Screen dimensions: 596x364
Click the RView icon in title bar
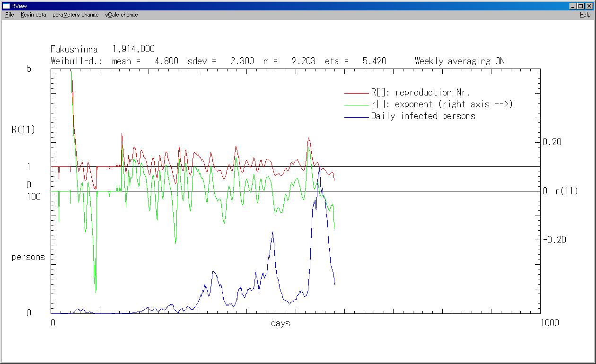6,6
